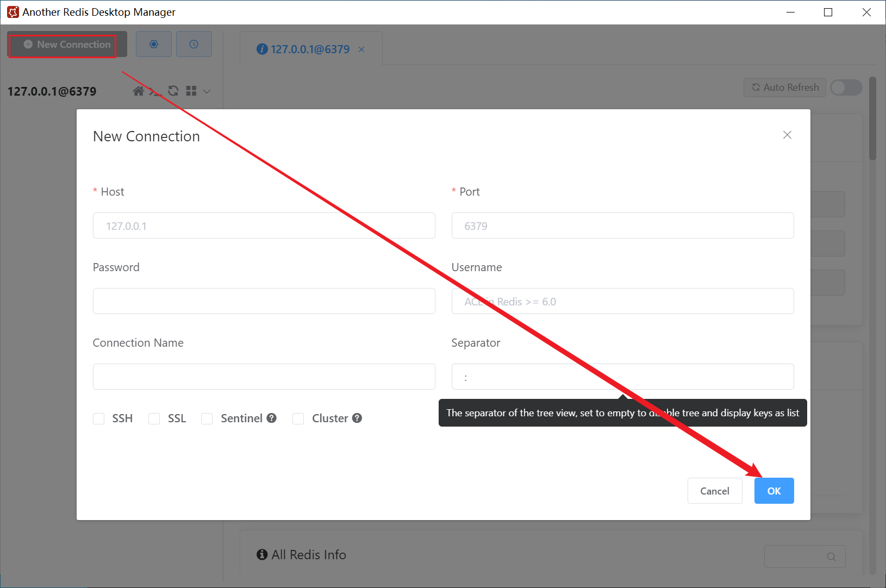Click the vertical scrollbar on the right

tap(872, 118)
